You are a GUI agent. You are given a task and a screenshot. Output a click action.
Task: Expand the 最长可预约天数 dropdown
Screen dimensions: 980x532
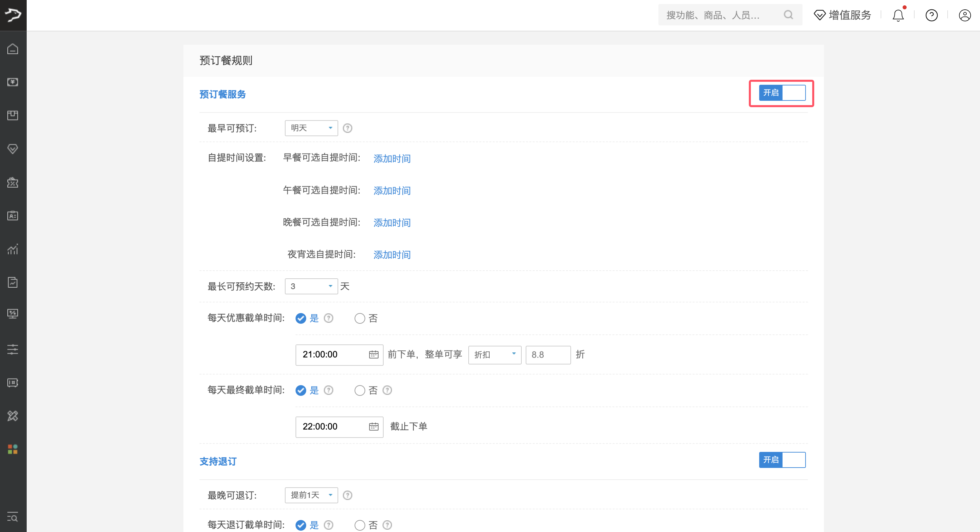tap(311, 286)
